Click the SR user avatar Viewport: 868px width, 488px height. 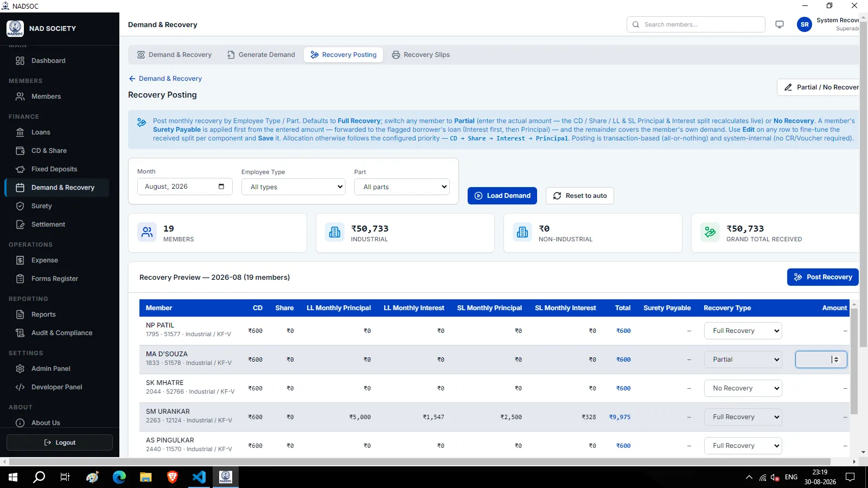click(x=805, y=24)
